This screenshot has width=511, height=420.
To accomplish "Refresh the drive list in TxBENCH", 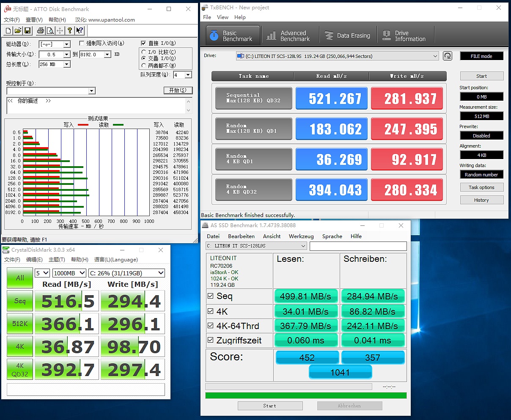I will 447,56.
